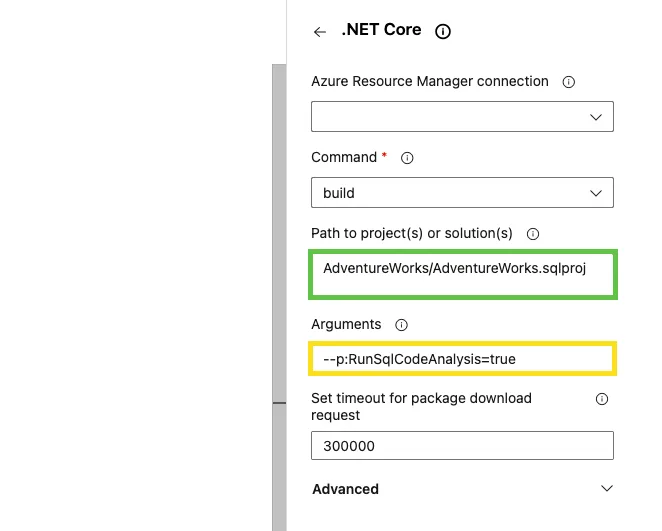Image resolution: width=662 pixels, height=531 pixels.
Task: Click the Path to project(s) or solution(s) label
Action: (x=412, y=233)
